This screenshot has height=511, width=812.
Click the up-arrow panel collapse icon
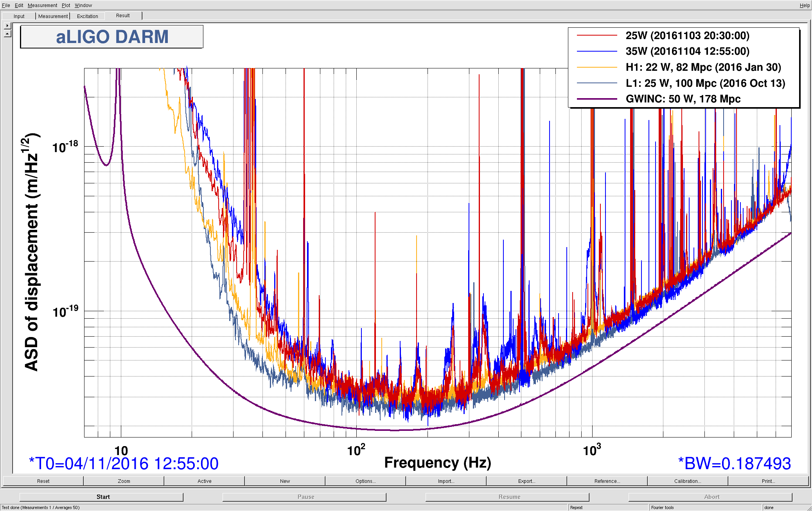7,34
